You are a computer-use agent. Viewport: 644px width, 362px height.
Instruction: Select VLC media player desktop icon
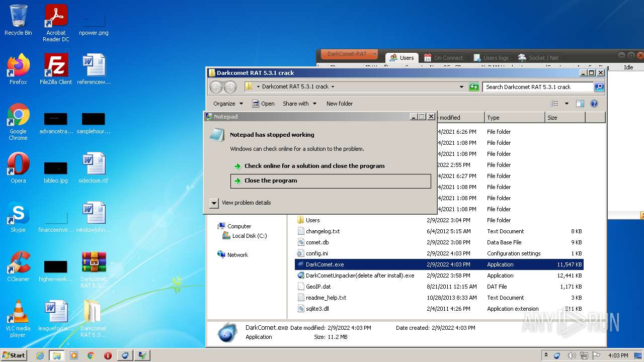[x=18, y=319]
